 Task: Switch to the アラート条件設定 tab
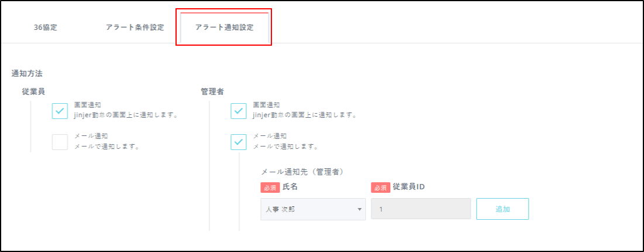click(x=135, y=28)
